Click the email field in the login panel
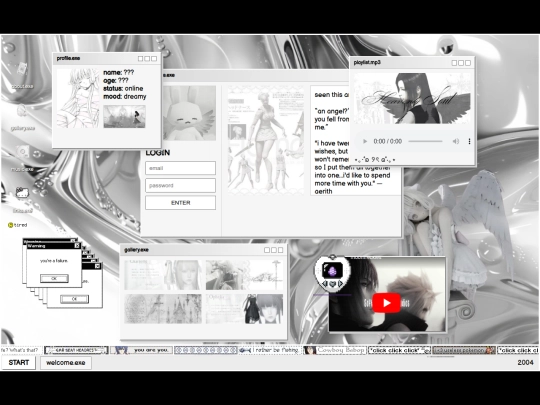 click(x=180, y=168)
